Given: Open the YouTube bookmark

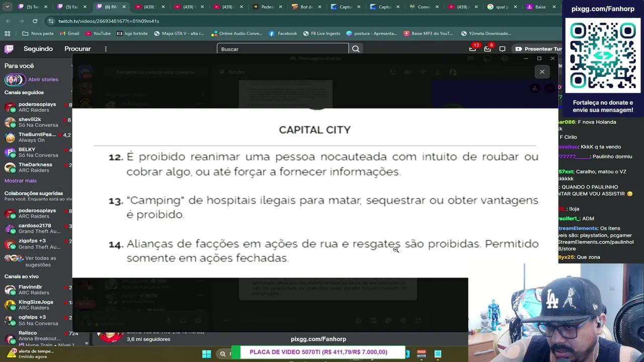Looking at the screenshot, I should pos(98,34).
